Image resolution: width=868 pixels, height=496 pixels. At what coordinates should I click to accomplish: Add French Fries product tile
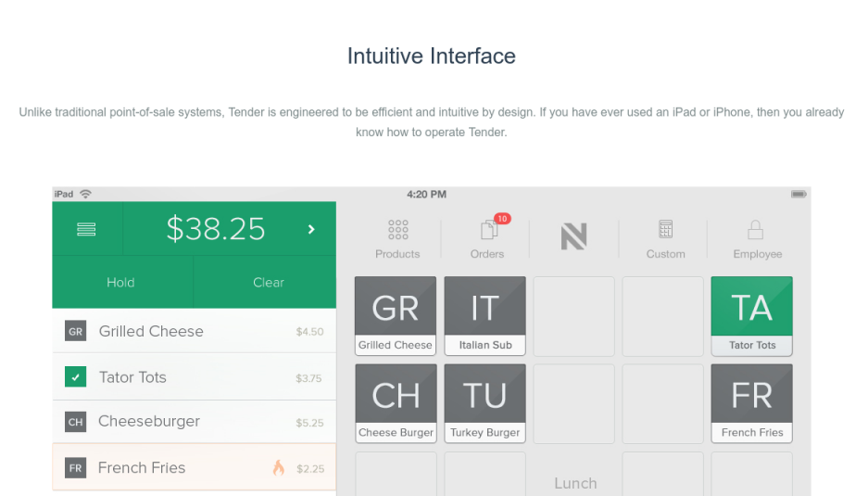pyautogui.click(x=752, y=403)
